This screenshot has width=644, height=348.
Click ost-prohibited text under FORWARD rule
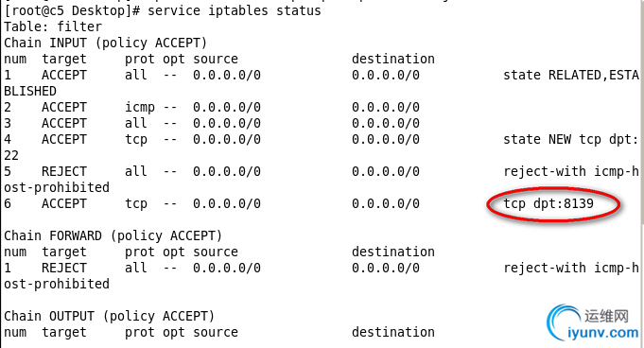57,284
